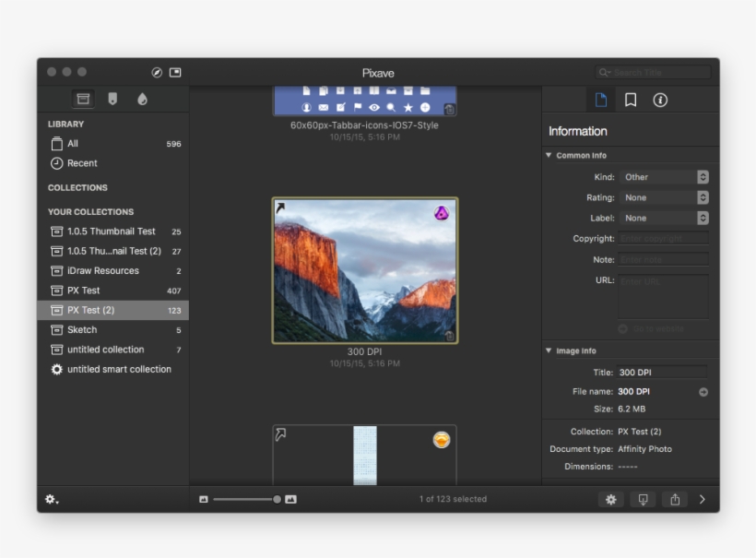Open the Import download icon
The image size is (756, 558).
(x=643, y=498)
